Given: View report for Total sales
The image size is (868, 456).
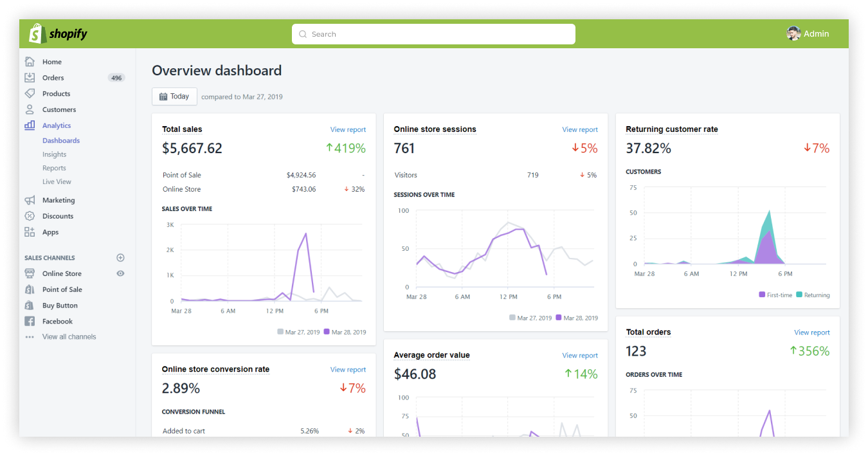Looking at the screenshot, I should coord(348,130).
